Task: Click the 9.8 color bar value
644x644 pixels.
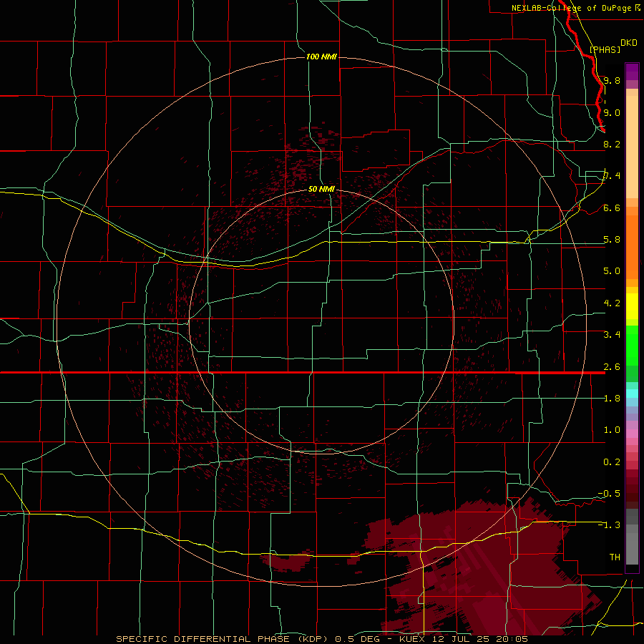Action: point(612,80)
